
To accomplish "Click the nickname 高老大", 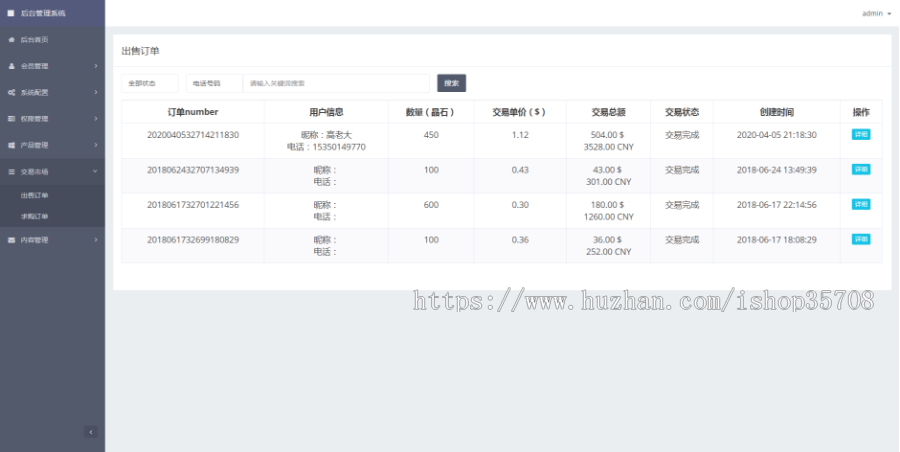I will (339, 135).
